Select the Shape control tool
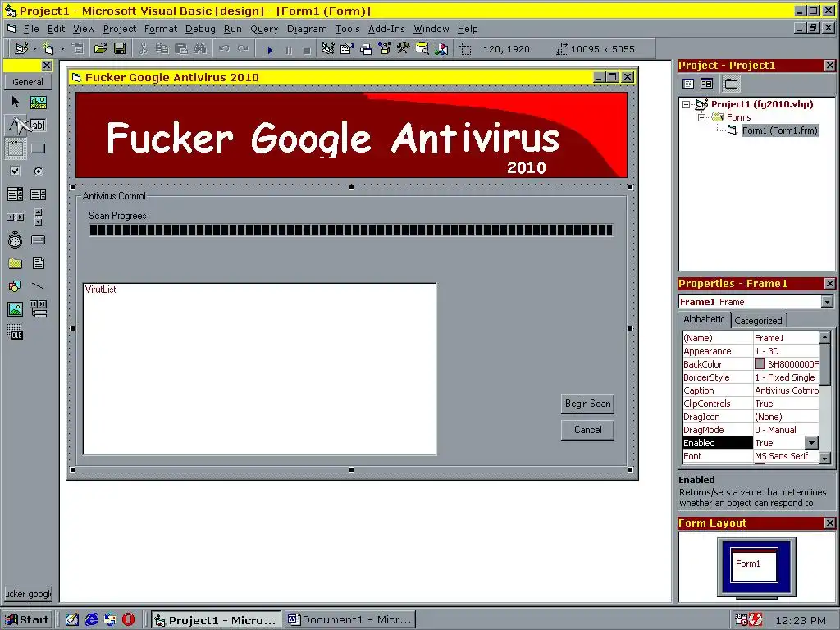This screenshot has width=840, height=630. point(15,286)
